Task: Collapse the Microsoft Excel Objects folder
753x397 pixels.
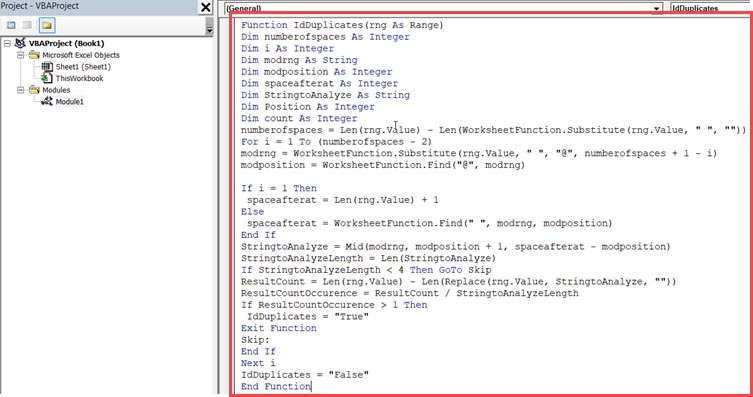Action: 21,55
